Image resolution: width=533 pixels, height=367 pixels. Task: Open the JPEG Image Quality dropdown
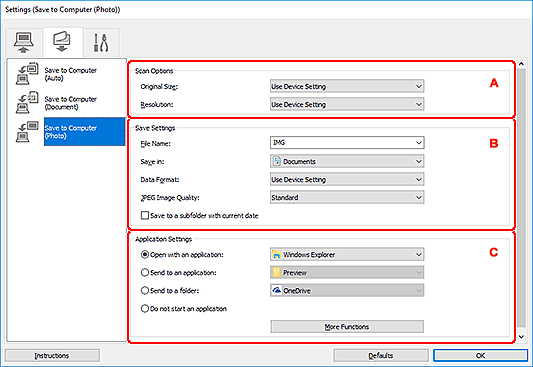point(347,197)
